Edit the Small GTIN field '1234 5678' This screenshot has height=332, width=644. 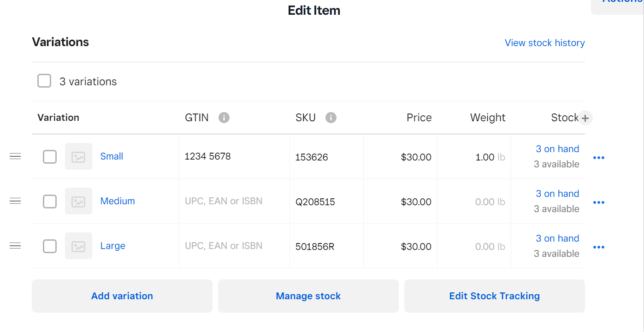pos(234,156)
